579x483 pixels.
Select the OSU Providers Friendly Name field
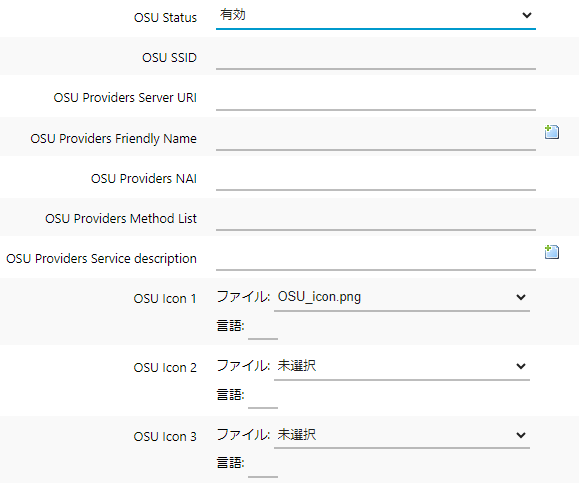(x=376, y=139)
